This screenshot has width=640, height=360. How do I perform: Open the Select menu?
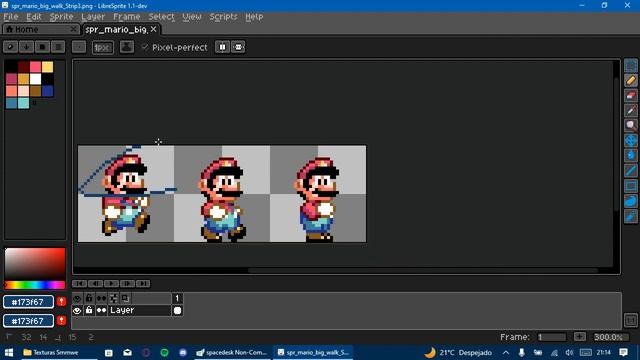pos(161,17)
